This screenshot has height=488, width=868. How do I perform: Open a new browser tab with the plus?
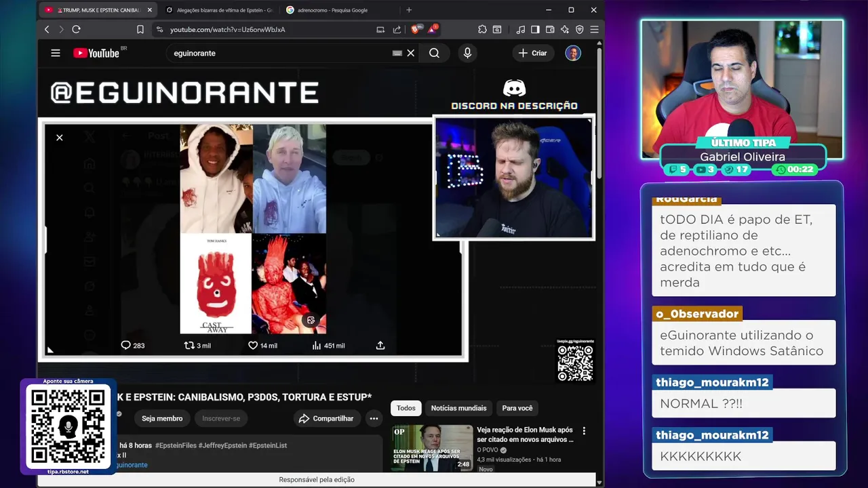409,10
